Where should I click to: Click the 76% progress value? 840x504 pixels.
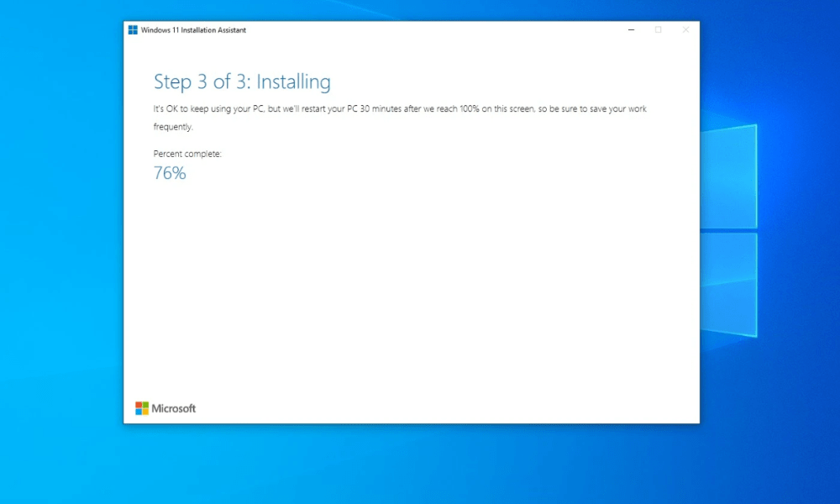click(x=170, y=173)
